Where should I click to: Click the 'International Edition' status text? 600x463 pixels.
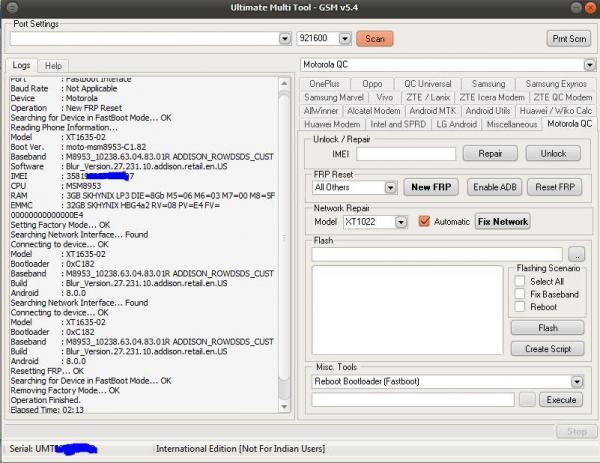click(x=240, y=448)
